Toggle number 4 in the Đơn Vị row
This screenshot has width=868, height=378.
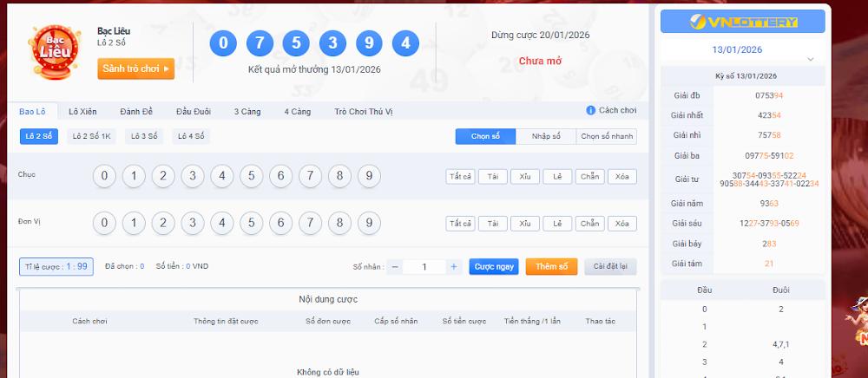coord(222,224)
